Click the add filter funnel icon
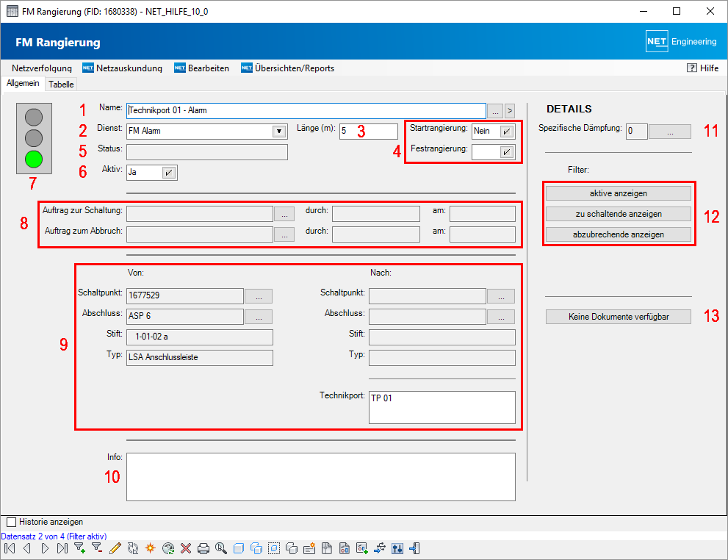Screen dimensions: 728x560 coord(80,548)
